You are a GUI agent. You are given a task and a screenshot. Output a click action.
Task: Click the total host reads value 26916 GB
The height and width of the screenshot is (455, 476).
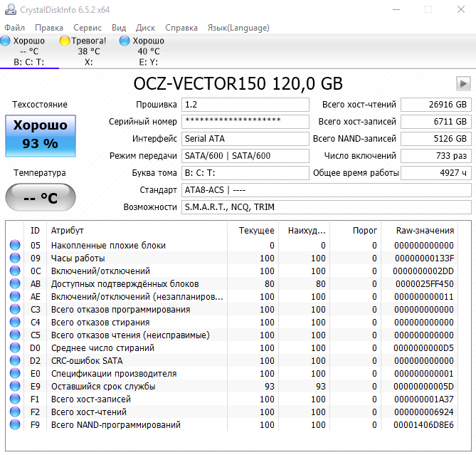[x=436, y=105]
